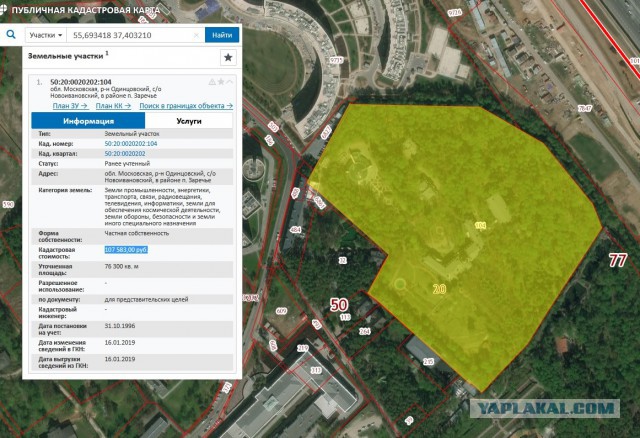Switch to the Услуги tab
This screenshot has height=438, width=640.
189,121
